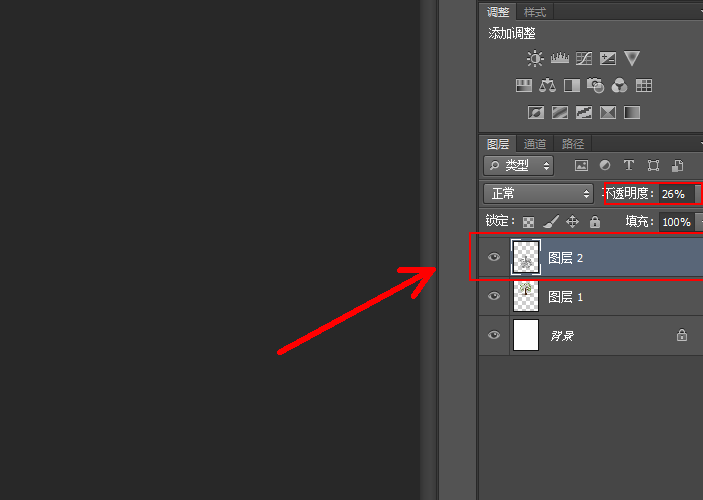The width and height of the screenshot is (703, 500).
Task: Add a Selective Color adjustment
Action: pyautogui.click(x=608, y=112)
